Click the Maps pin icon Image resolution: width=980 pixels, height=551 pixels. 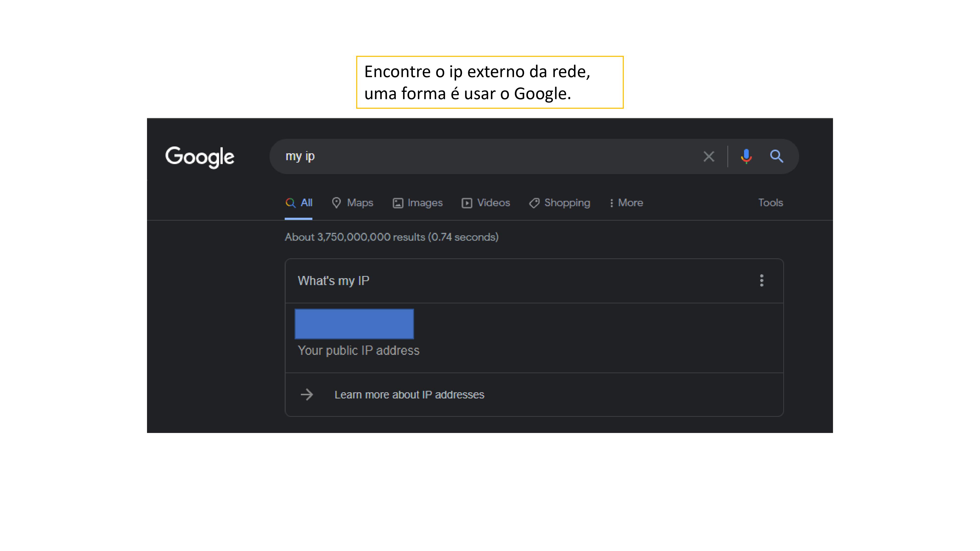(x=336, y=203)
